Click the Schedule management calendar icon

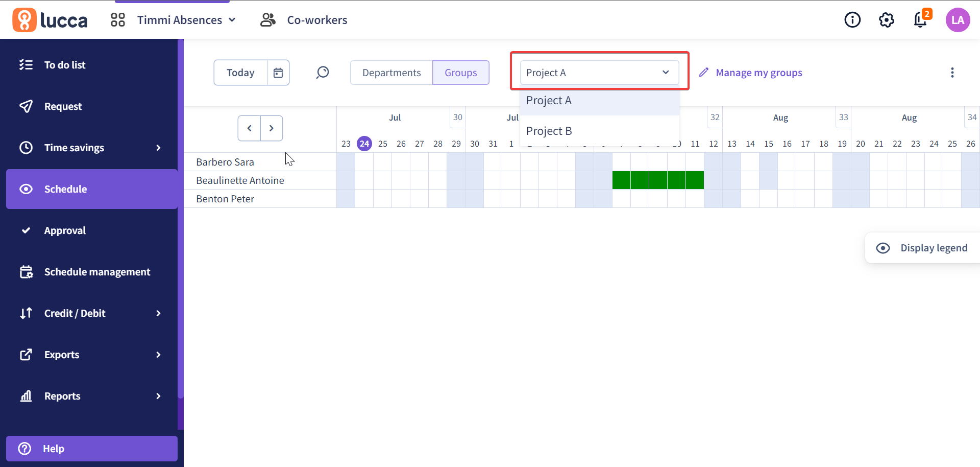click(26, 272)
